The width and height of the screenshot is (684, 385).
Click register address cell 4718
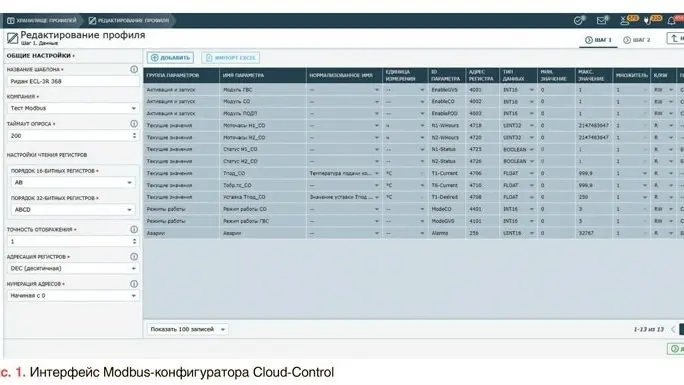pyautogui.click(x=482, y=126)
